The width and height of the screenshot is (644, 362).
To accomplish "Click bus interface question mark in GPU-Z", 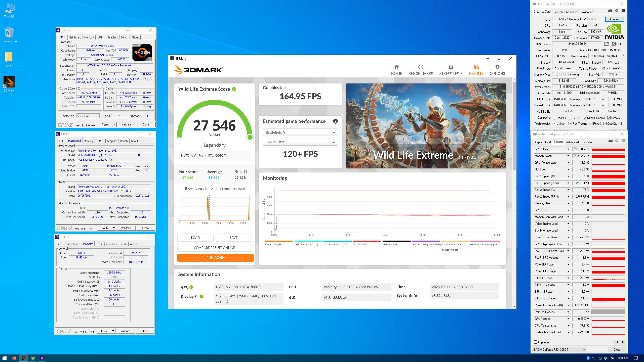I will pyautogui.click(x=623, y=56).
